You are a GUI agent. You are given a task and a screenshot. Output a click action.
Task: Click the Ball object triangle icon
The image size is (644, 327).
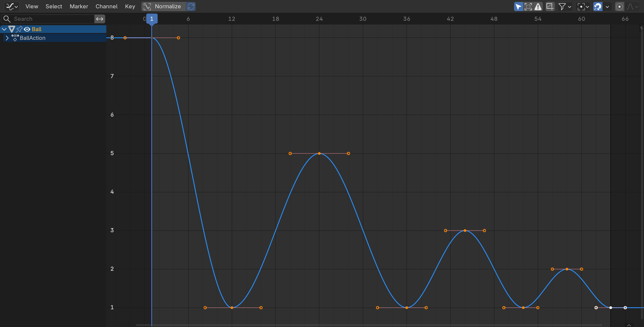(x=12, y=29)
